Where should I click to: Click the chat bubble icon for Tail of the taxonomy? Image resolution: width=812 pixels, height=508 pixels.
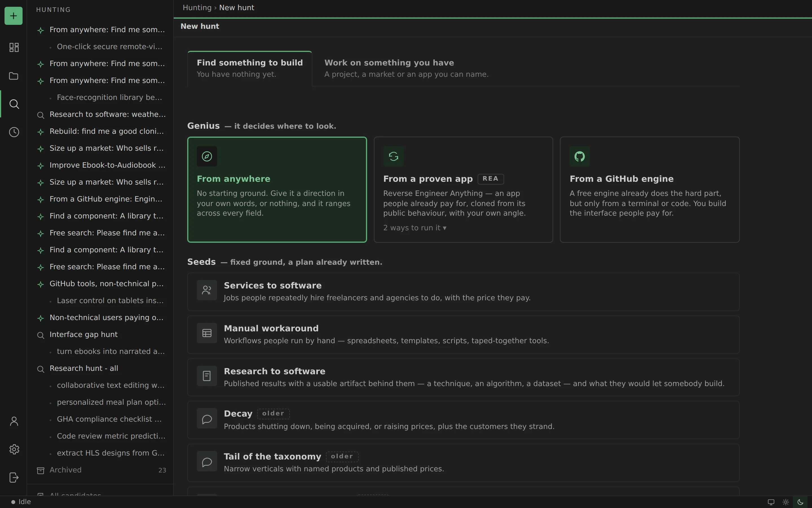[x=207, y=462]
